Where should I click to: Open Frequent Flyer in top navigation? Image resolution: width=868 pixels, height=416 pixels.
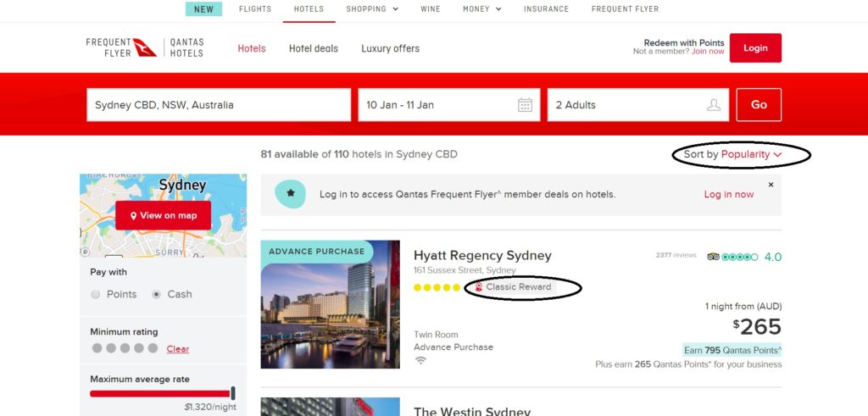click(x=625, y=8)
